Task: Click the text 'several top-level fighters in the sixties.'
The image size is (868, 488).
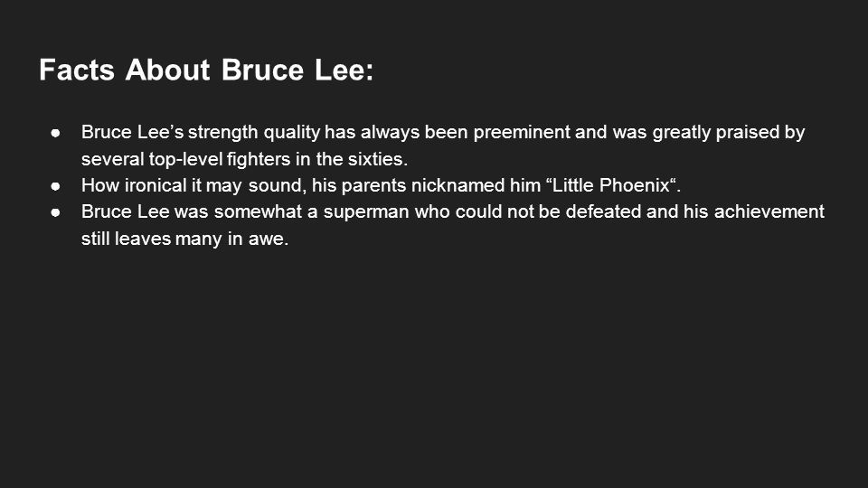Action: coord(245,159)
